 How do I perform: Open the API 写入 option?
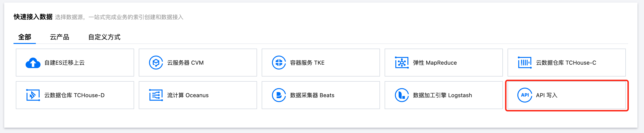point(566,95)
